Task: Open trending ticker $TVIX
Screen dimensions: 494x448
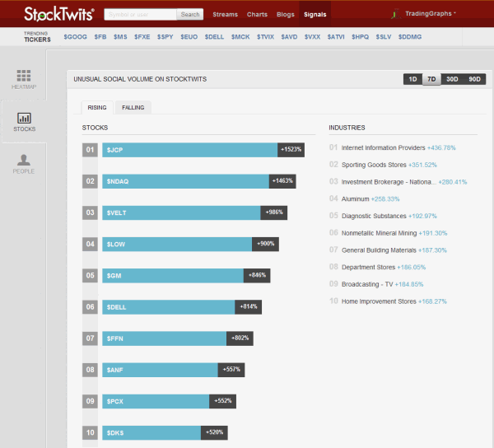Action: 266,37
